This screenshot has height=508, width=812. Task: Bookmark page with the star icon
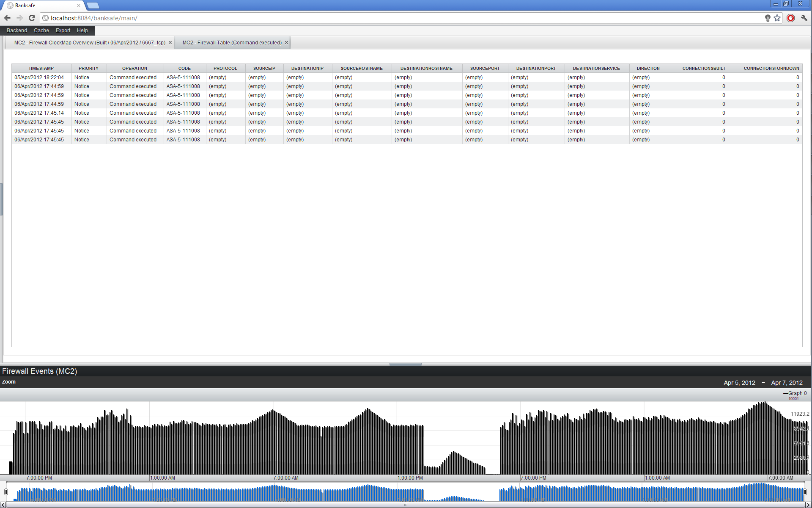777,18
